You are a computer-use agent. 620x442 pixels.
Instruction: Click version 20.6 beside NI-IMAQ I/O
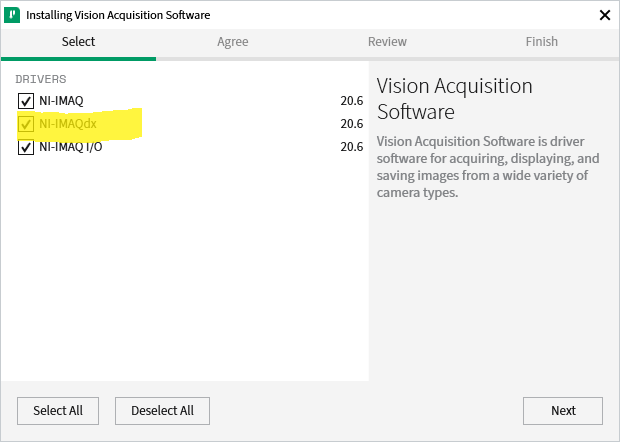(351, 147)
